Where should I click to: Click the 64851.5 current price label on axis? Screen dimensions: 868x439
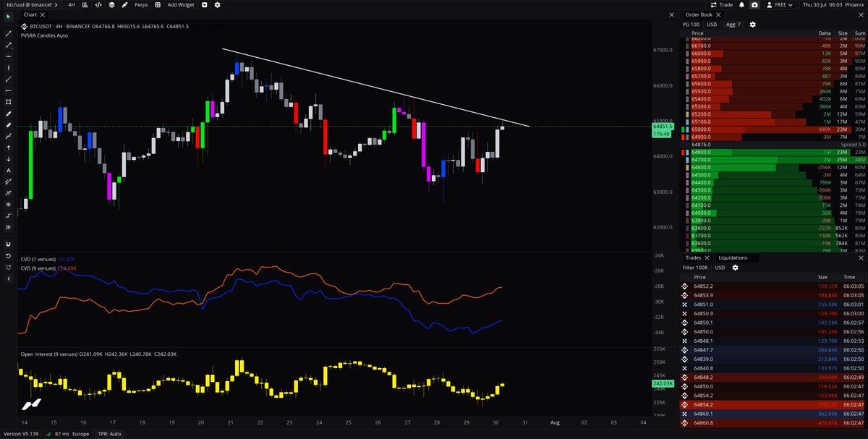663,127
